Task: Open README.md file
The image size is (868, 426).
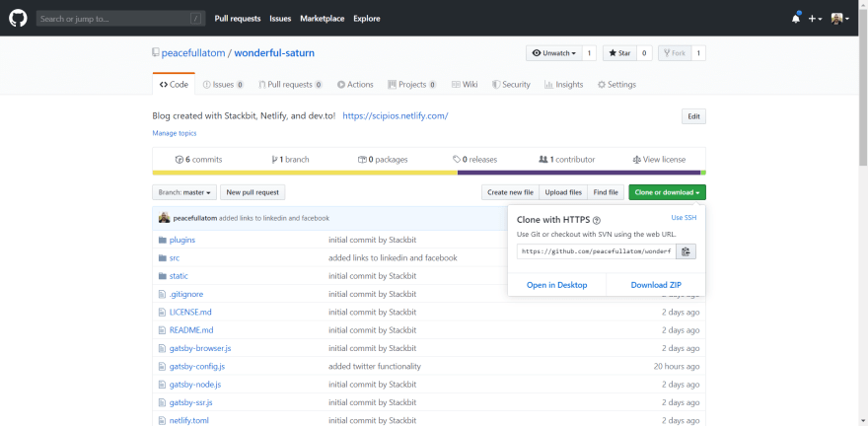Action: pos(191,330)
